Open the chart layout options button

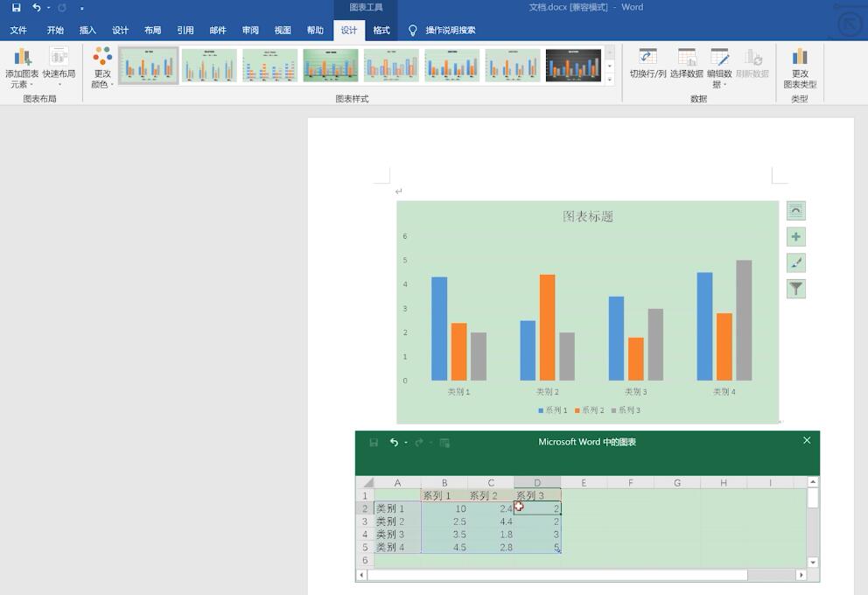(796, 210)
